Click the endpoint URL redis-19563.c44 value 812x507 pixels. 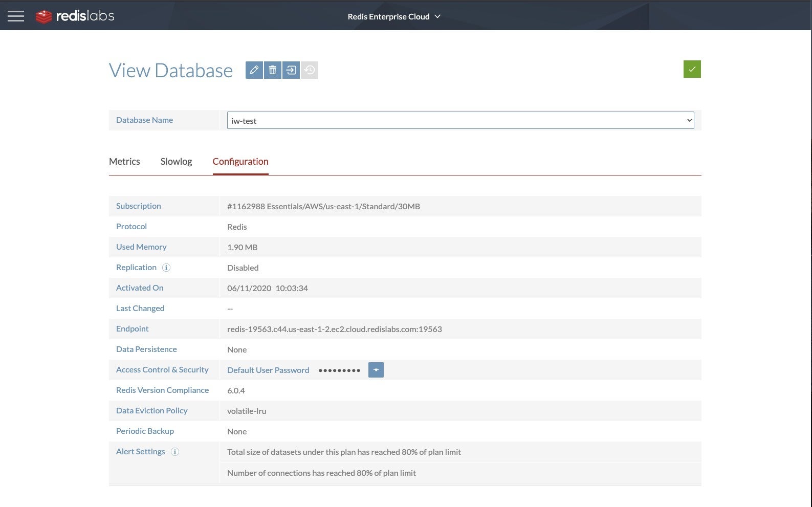(335, 329)
